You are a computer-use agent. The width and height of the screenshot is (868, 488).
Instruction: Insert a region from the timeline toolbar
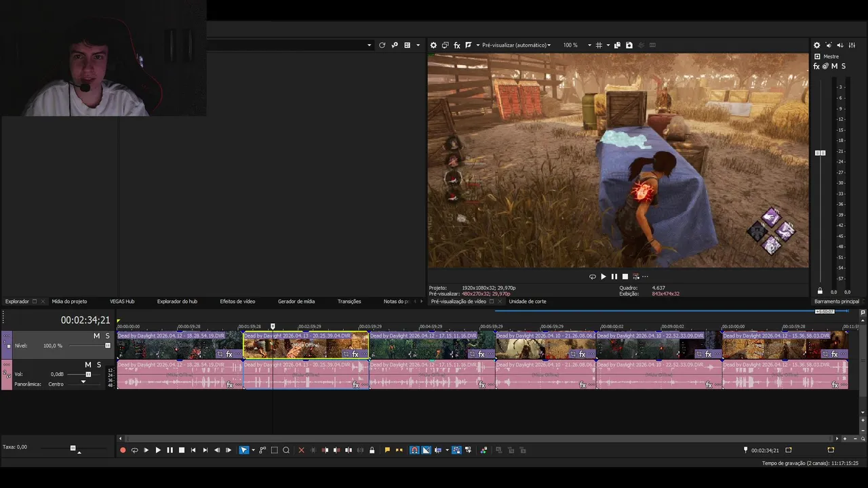tap(399, 450)
